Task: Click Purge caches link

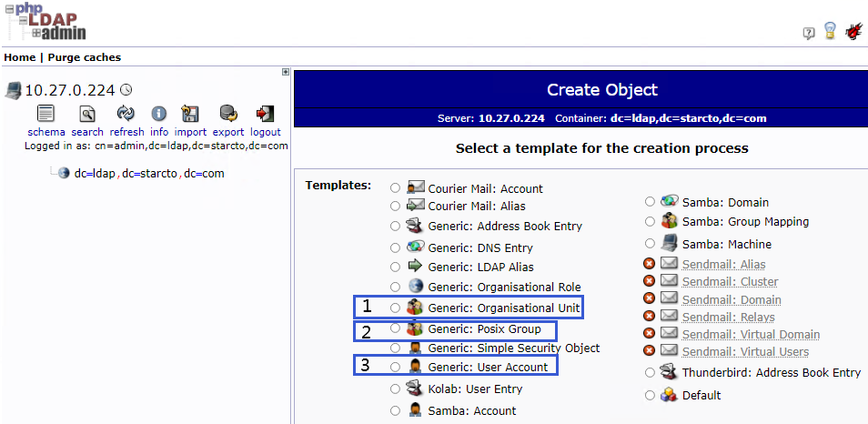Action: point(84,57)
